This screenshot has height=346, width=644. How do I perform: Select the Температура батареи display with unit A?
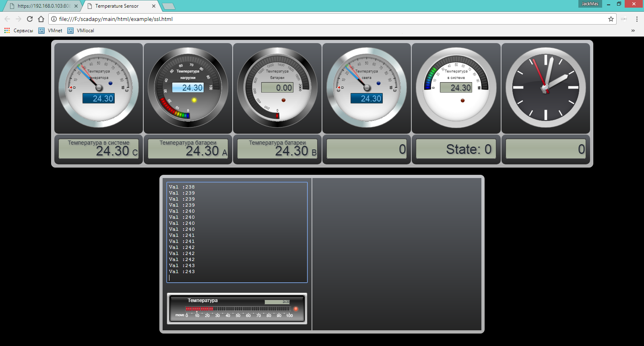point(188,149)
